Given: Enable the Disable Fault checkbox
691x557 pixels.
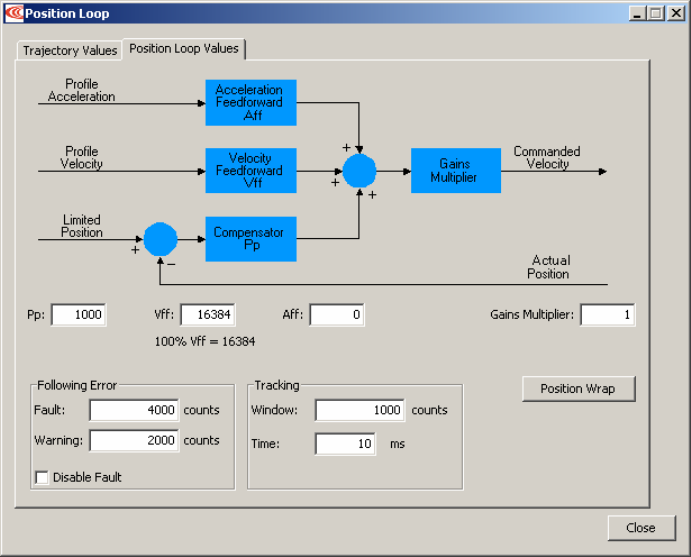Looking at the screenshot, I should point(42,477).
